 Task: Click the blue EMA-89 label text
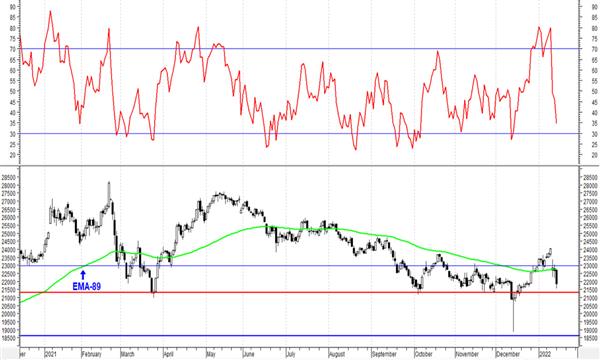pyautogui.click(x=86, y=287)
